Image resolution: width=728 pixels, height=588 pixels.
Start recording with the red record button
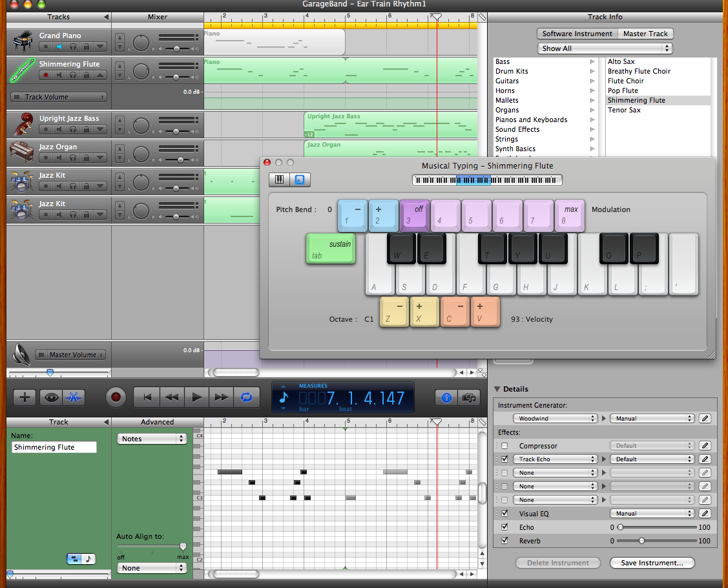116,397
